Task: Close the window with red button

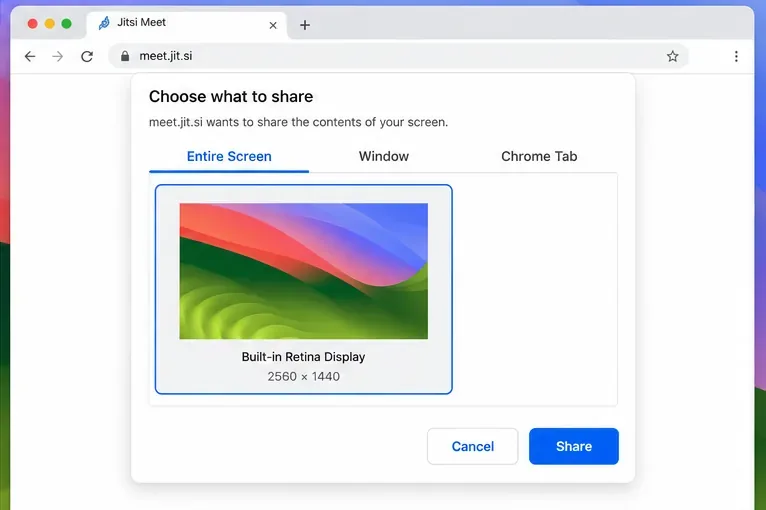Action: 33,23
